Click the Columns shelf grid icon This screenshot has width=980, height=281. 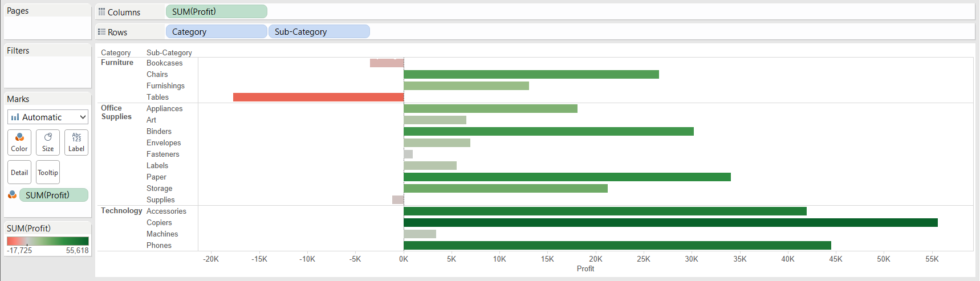point(102,12)
